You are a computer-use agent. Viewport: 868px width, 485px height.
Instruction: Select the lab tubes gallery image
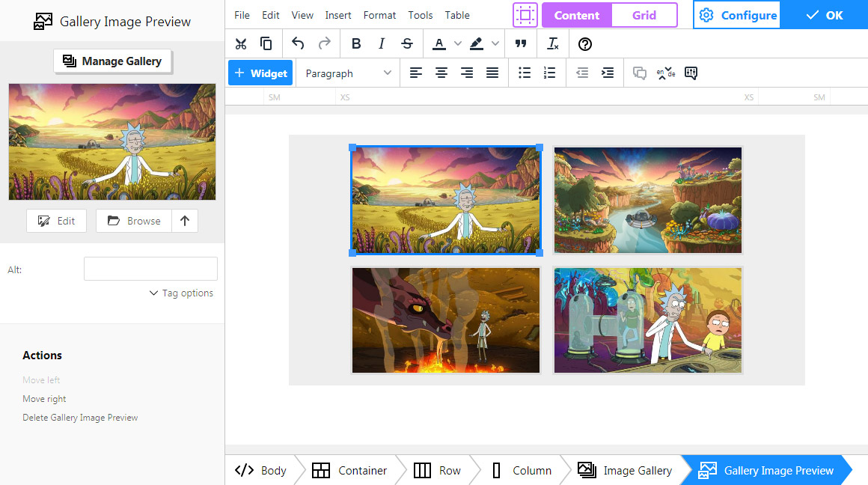click(648, 320)
